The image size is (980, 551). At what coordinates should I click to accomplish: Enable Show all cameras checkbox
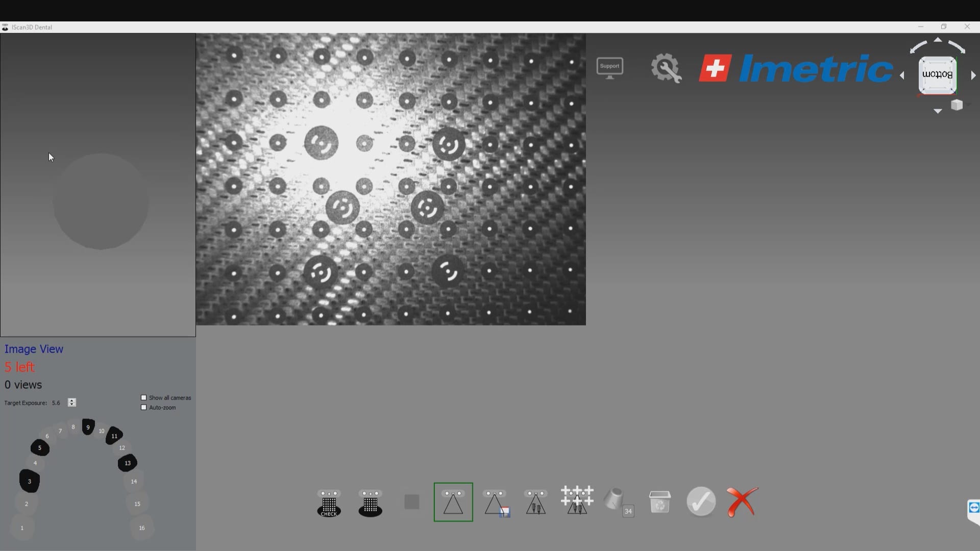point(144,398)
